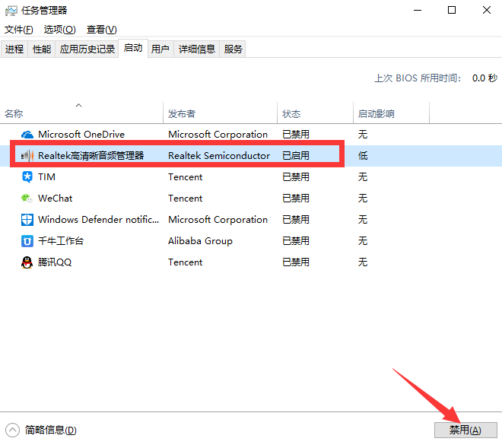
Task: Minimize the 任务管理器 window
Action: pos(418,10)
